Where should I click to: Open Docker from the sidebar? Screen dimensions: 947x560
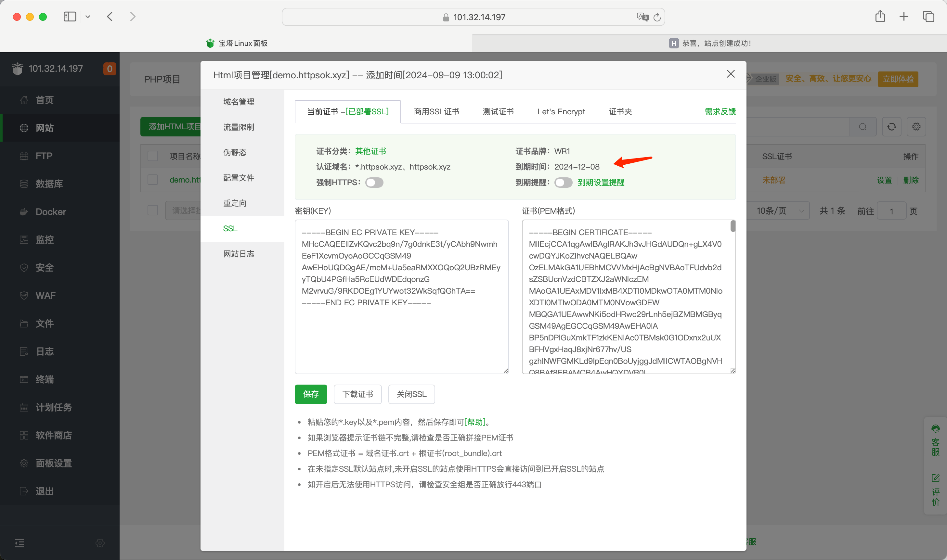(51, 212)
